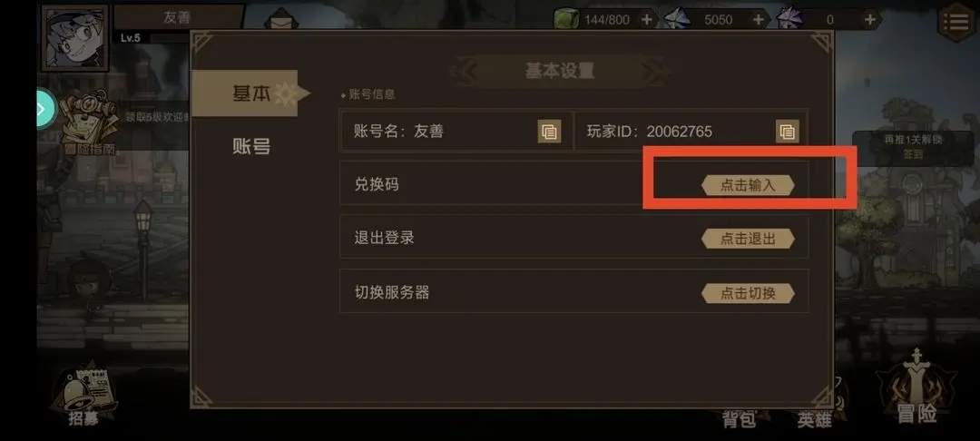Tap the plus next to 144/800 stamina
This screenshot has height=441, width=980.
click(x=646, y=19)
